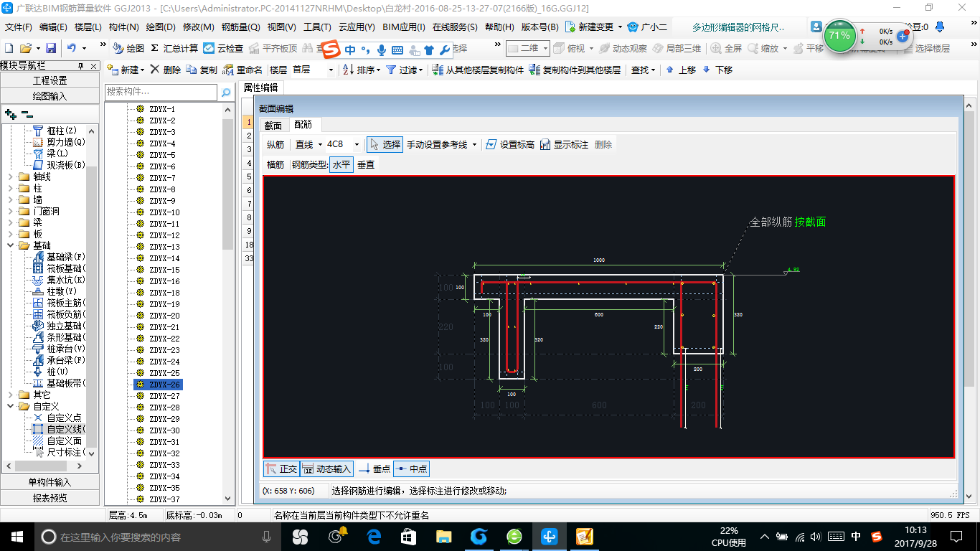Collapse the 基础 tree node

pyautogui.click(x=9, y=245)
